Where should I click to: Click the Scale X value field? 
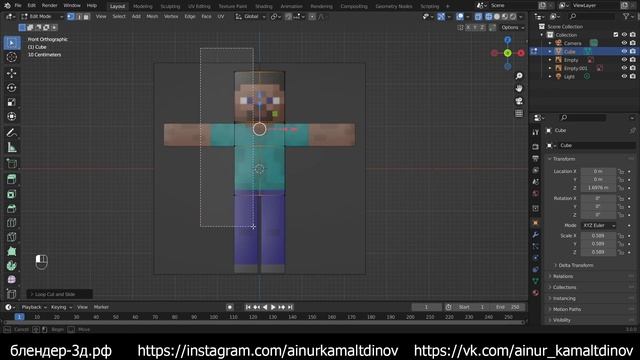coord(598,236)
